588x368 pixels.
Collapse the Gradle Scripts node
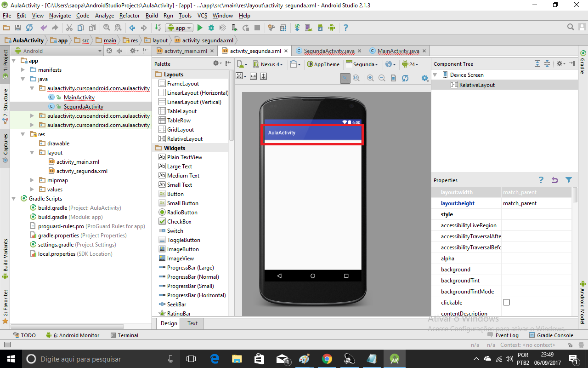[14, 199]
